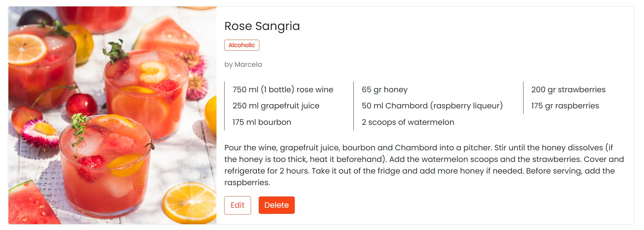This screenshot has height=230, width=644.
Task: Delete the Rose Sangria recipe
Action: (277, 205)
